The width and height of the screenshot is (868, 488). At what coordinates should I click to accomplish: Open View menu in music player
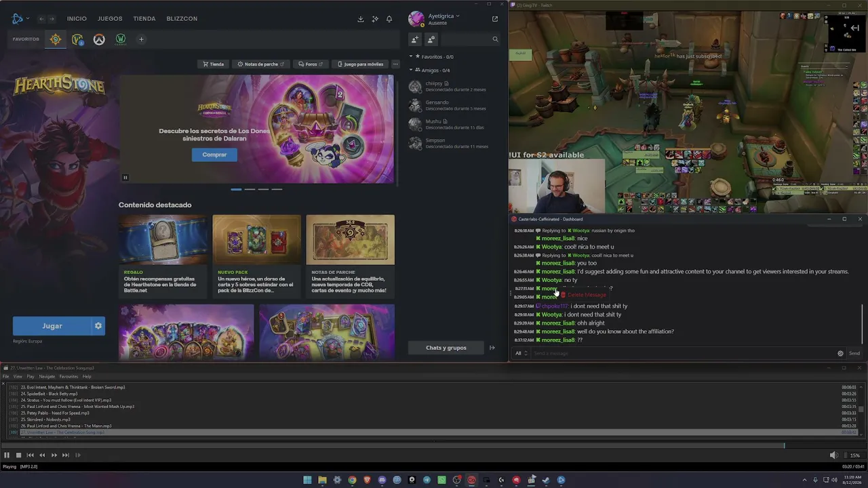[x=18, y=376]
